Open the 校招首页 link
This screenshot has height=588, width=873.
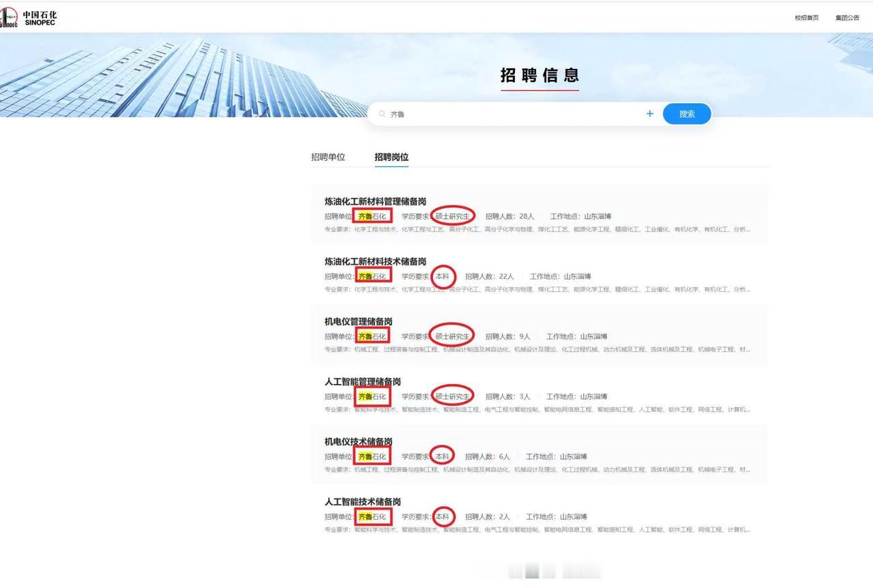point(806,18)
